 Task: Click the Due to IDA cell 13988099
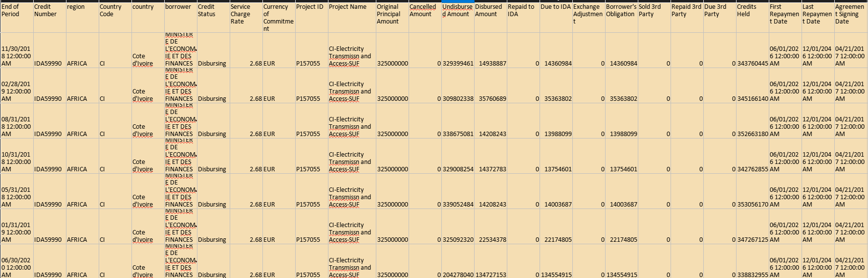tap(556, 121)
